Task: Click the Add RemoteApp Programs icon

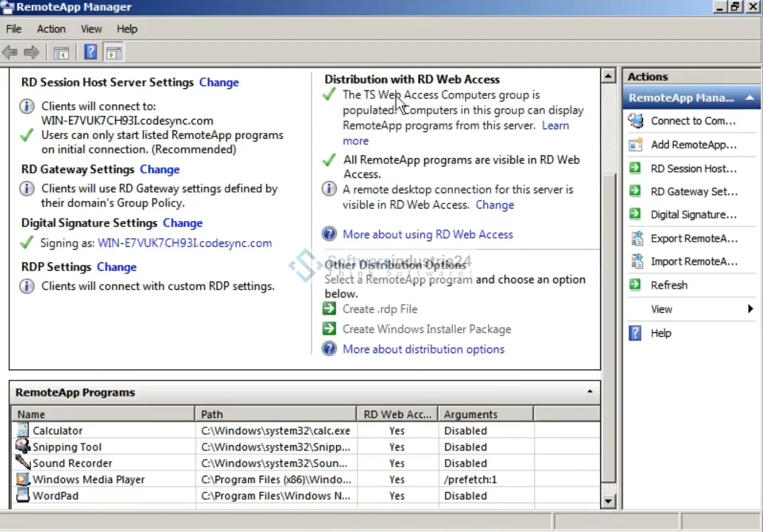Action: tap(636, 145)
